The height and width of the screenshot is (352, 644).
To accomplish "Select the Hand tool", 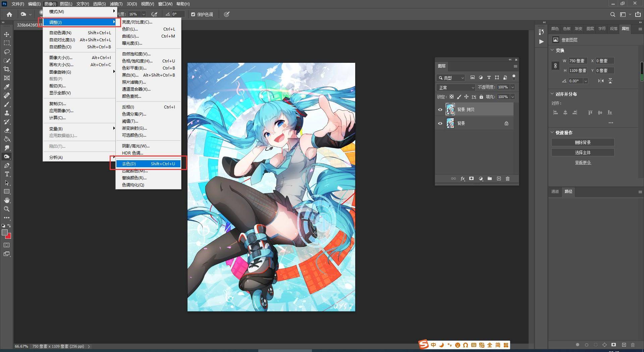I will click(7, 200).
